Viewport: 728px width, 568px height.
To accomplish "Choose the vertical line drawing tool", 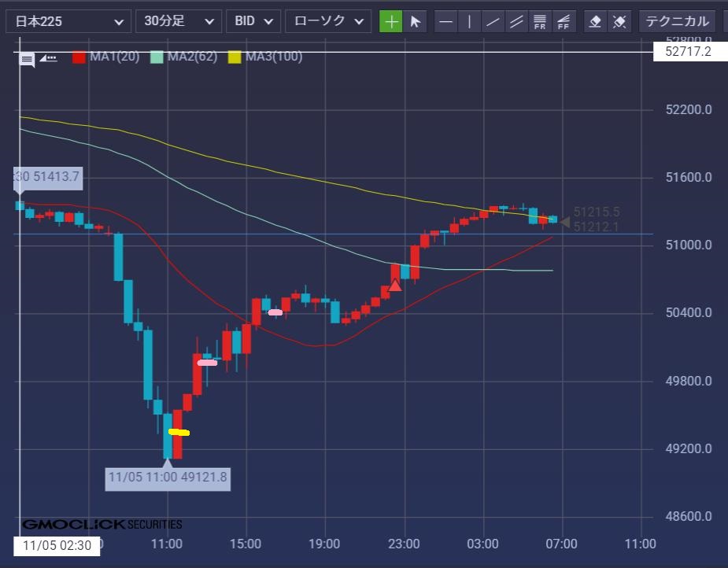I will [469, 21].
